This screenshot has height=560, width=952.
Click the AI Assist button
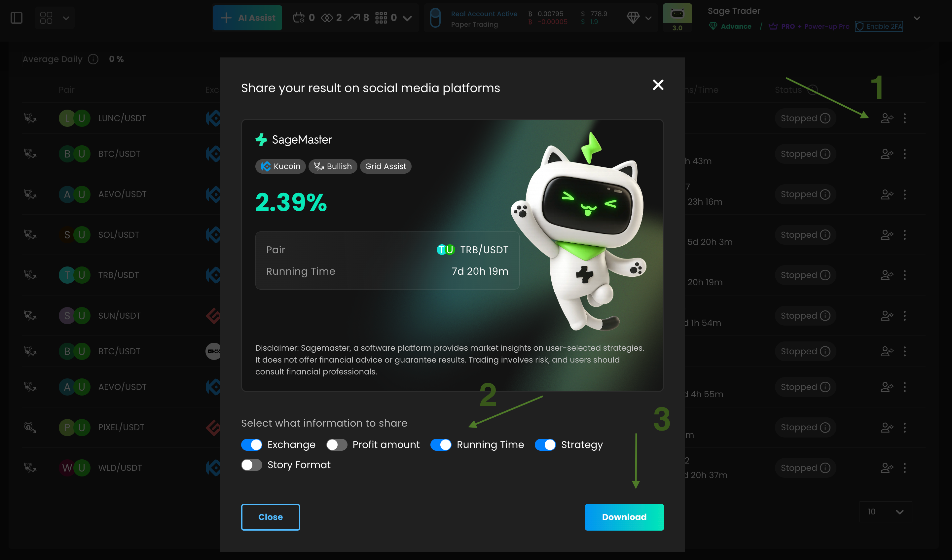tap(247, 18)
